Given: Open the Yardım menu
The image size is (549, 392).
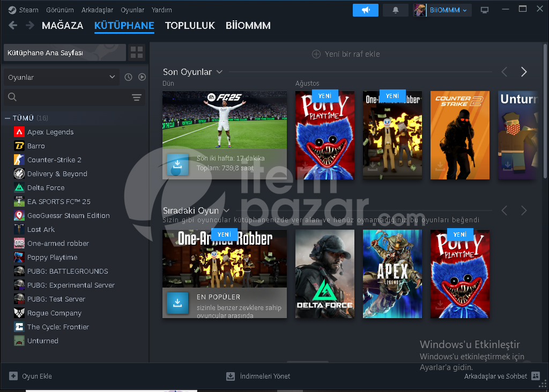Looking at the screenshot, I should (x=161, y=10).
